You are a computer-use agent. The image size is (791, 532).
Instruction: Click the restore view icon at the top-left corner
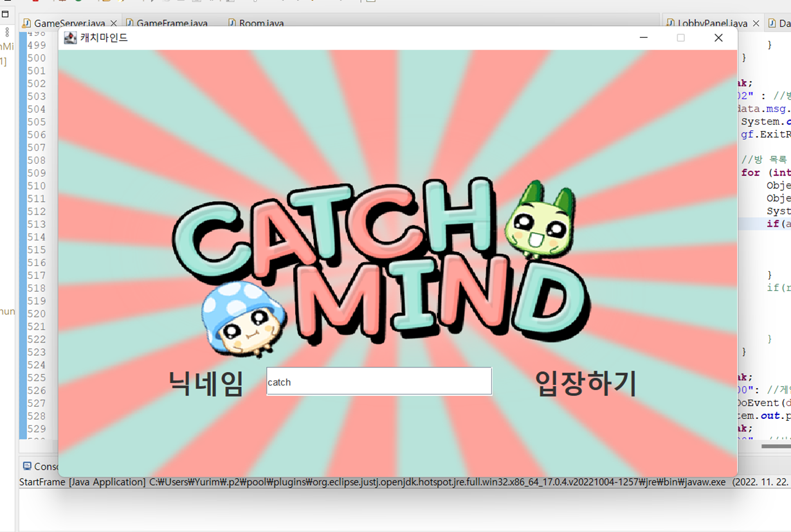[6, 15]
